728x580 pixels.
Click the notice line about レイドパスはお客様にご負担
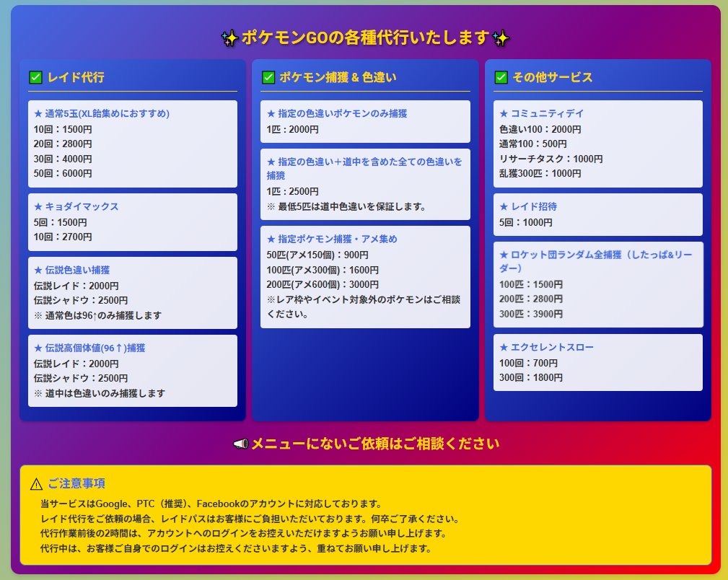250,519
